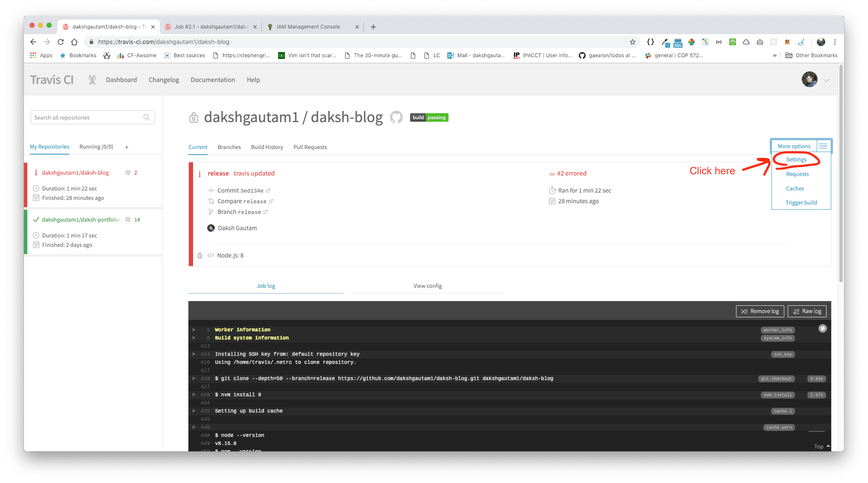The height and width of the screenshot is (483, 868).
Task: Click the search magnifier icon
Action: [x=147, y=117]
